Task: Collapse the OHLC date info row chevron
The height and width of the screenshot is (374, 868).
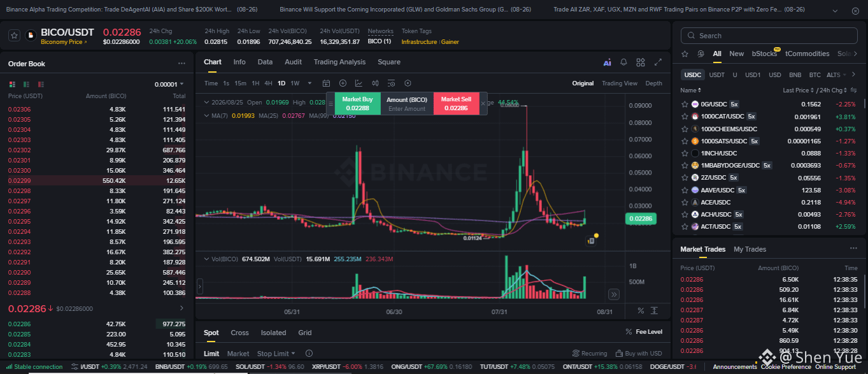Action: pos(206,103)
